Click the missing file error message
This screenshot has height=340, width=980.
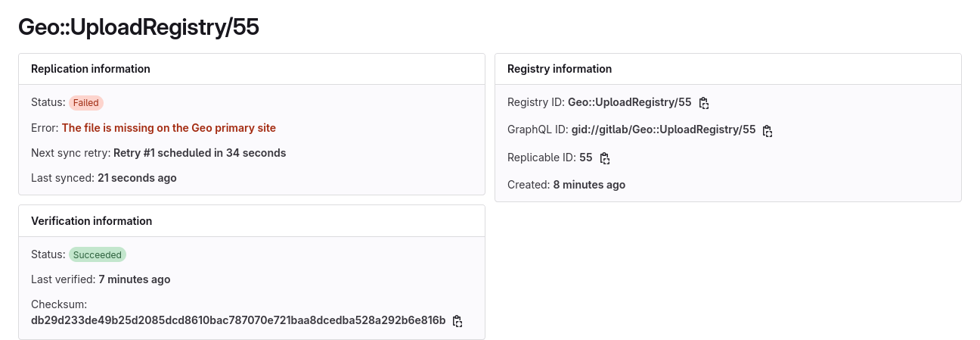[x=169, y=128]
